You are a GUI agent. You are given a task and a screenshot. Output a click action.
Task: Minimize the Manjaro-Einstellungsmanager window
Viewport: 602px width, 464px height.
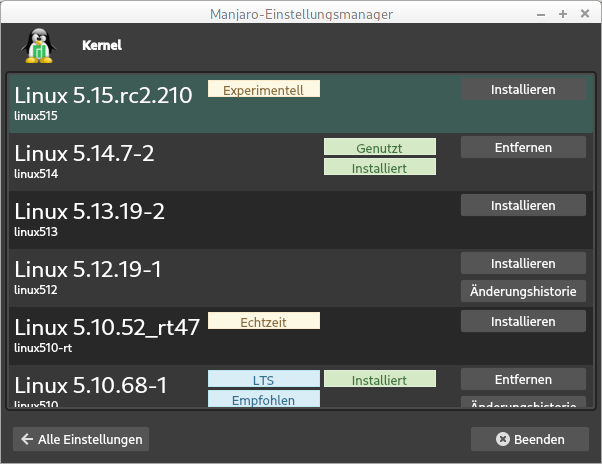(x=541, y=15)
